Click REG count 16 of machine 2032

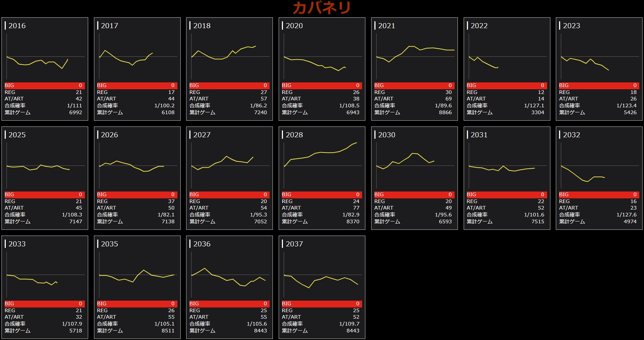click(634, 201)
